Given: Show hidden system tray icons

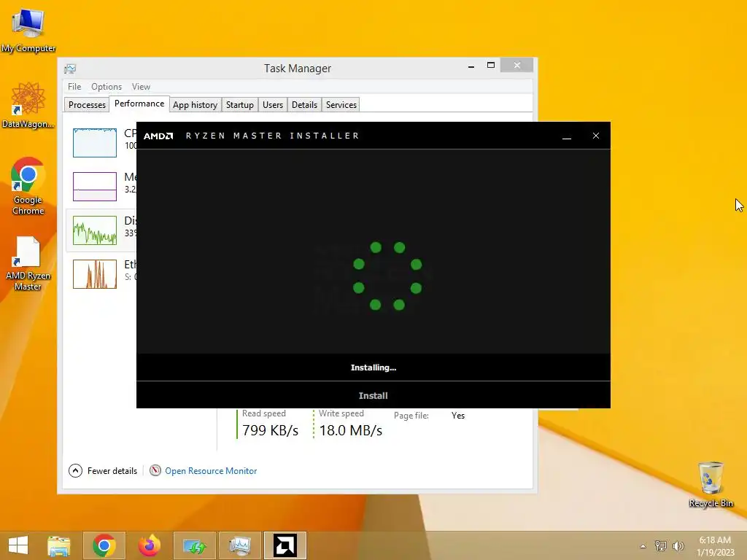Looking at the screenshot, I should (x=643, y=546).
